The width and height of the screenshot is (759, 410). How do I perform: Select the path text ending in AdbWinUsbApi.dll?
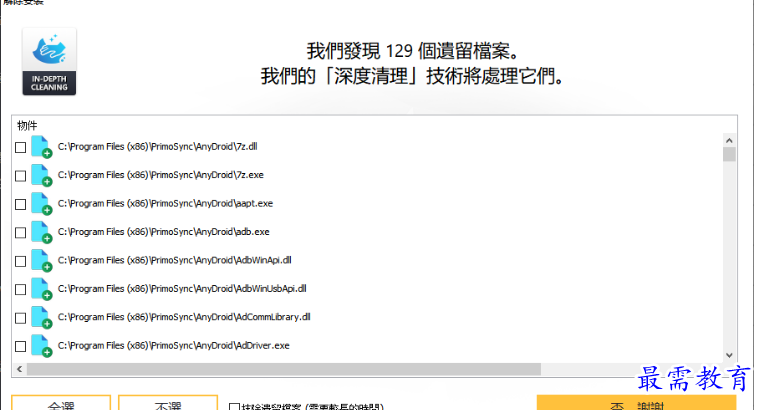(182, 289)
